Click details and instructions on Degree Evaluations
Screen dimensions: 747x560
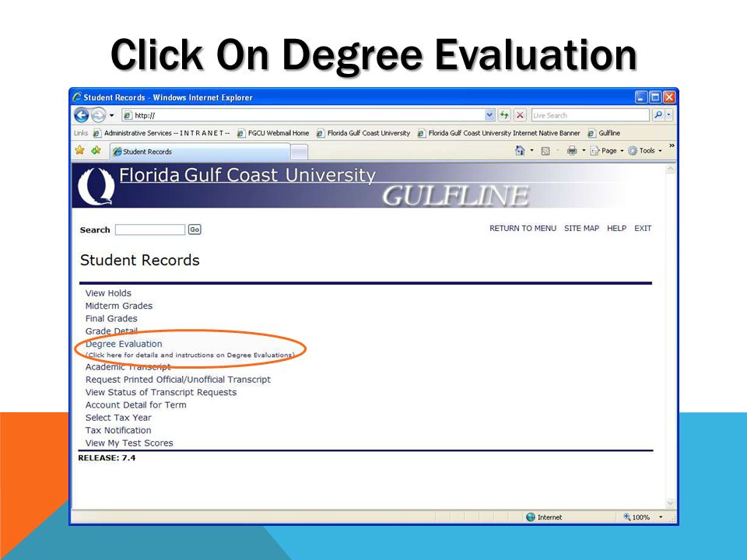click(190, 355)
